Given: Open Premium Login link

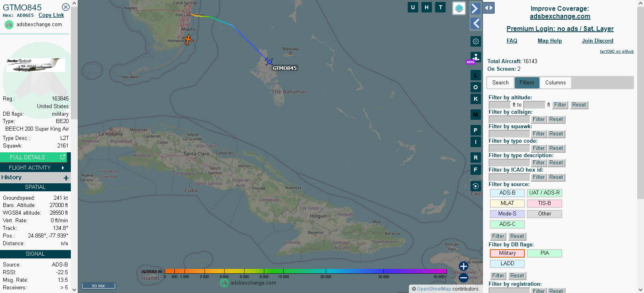Looking at the screenshot, I should 560,29.
